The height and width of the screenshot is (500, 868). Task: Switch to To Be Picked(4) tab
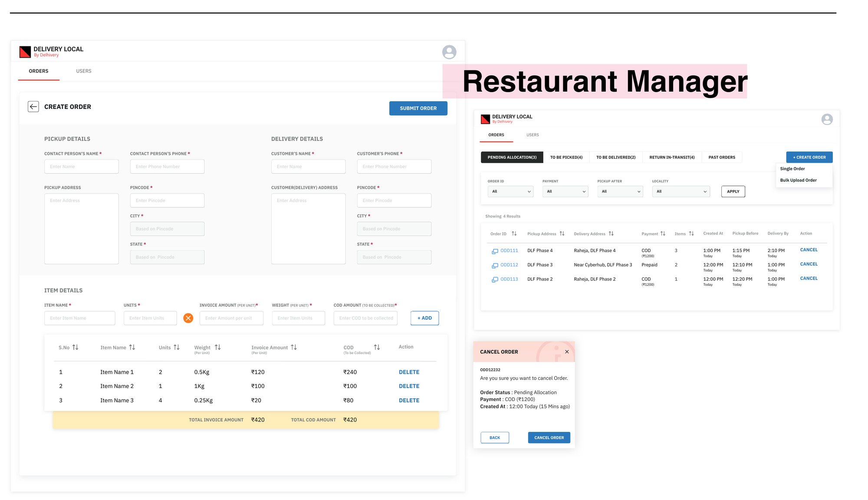pos(566,157)
